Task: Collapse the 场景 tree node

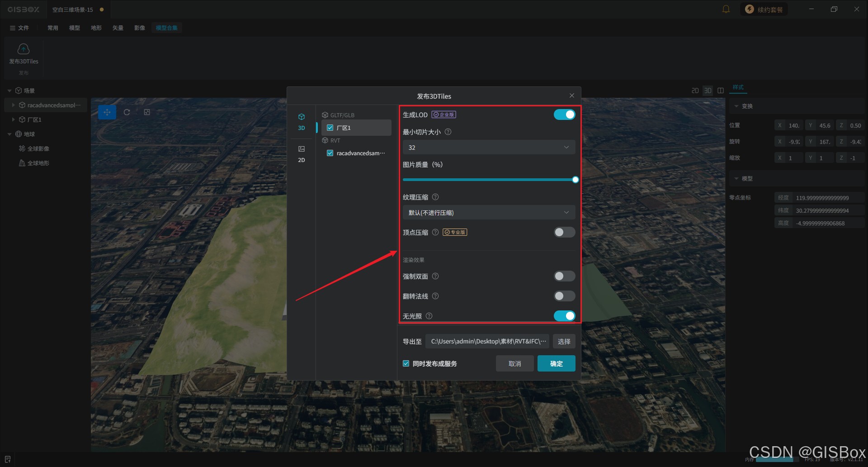Action: coord(9,91)
